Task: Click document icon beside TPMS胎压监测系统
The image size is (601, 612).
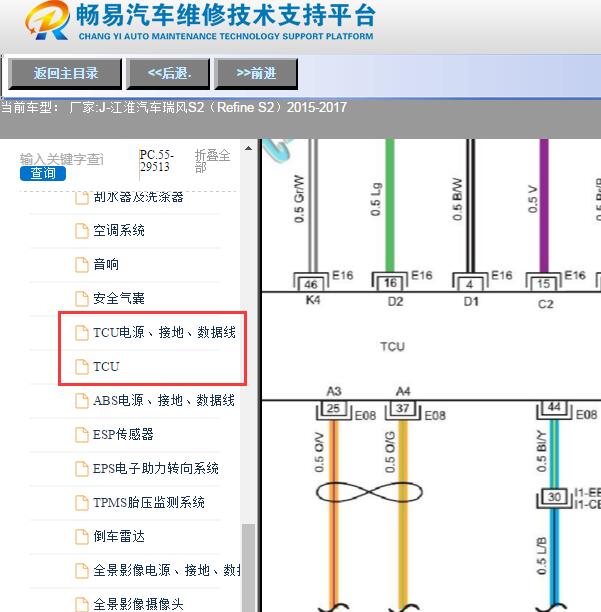Action: pyautogui.click(x=82, y=502)
